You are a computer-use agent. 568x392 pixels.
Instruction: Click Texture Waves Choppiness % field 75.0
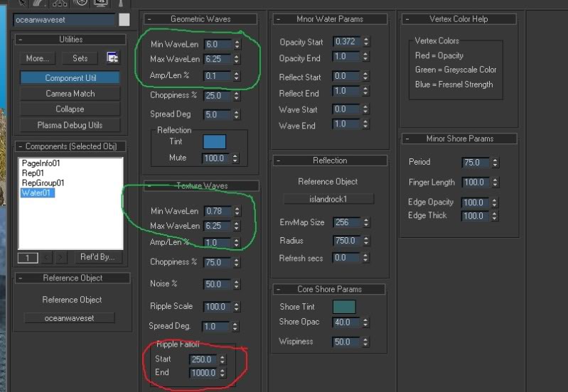coord(218,263)
